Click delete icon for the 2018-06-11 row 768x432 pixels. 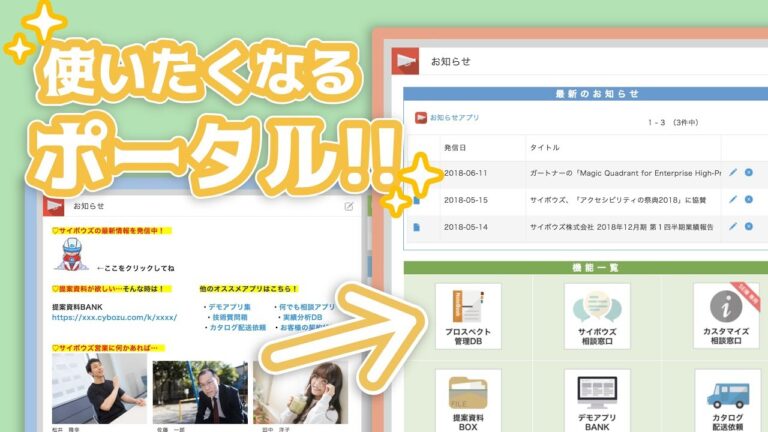coord(749,172)
